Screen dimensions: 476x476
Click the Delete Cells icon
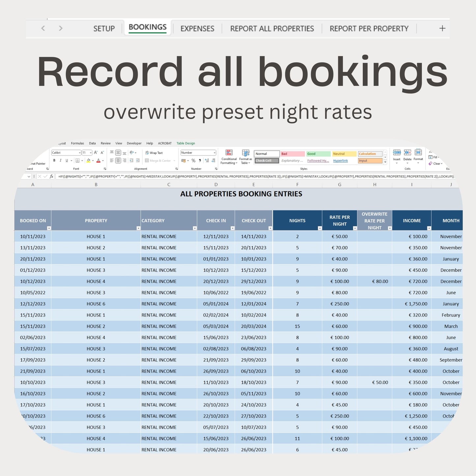pyautogui.click(x=407, y=155)
